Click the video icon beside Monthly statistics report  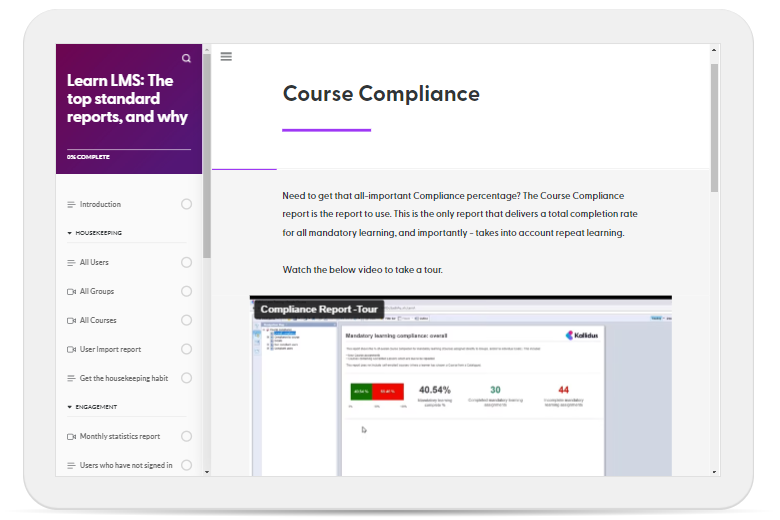pos(71,437)
